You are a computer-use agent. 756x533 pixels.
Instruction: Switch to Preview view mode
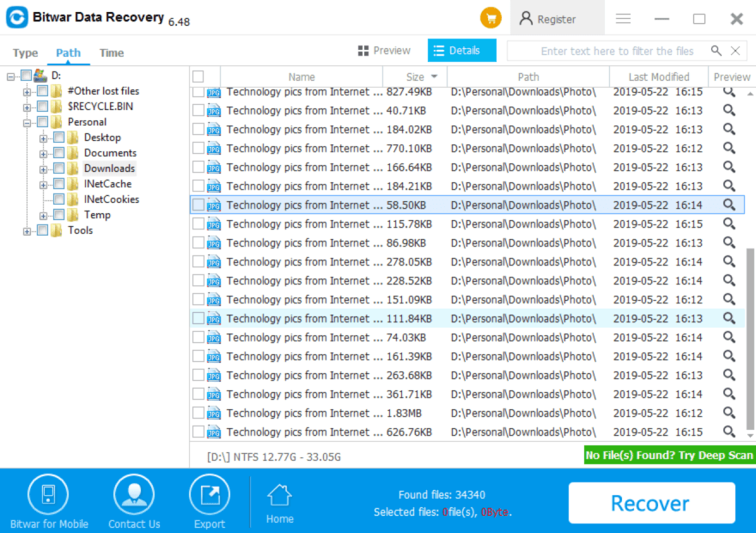tap(384, 51)
